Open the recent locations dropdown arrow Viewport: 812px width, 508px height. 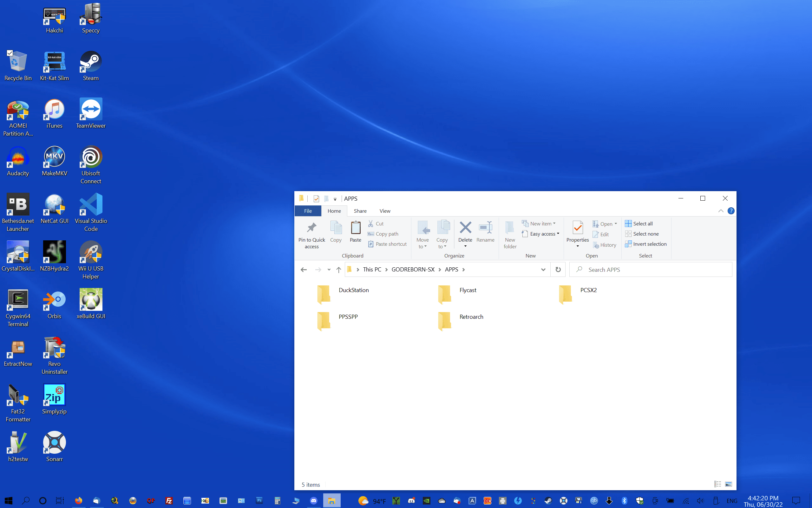click(329, 270)
